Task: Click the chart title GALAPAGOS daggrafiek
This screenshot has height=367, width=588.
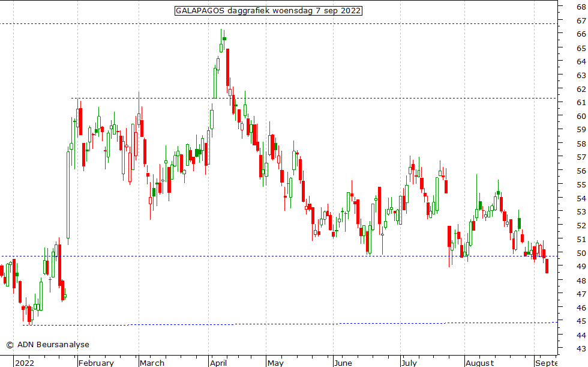Action: tap(268, 10)
